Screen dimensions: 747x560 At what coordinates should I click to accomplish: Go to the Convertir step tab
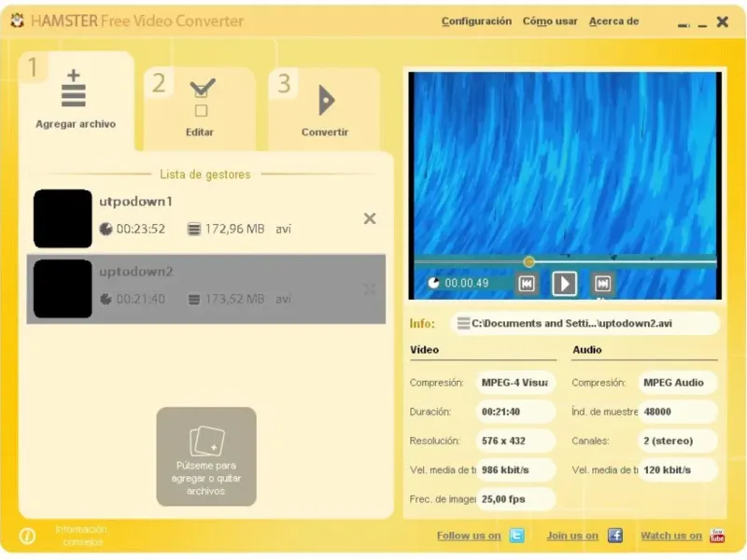[x=324, y=108]
